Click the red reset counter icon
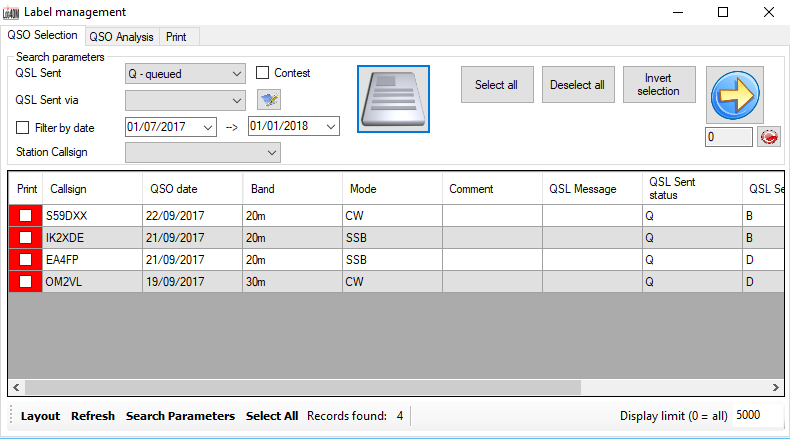Screen dimensions: 790x439 pos(769,137)
